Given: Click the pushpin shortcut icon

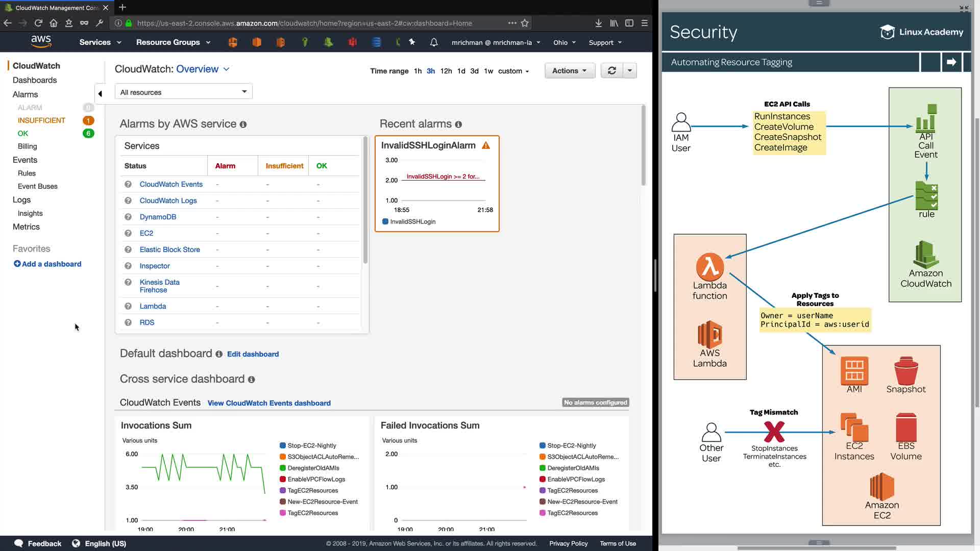Looking at the screenshot, I should coord(412,42).
